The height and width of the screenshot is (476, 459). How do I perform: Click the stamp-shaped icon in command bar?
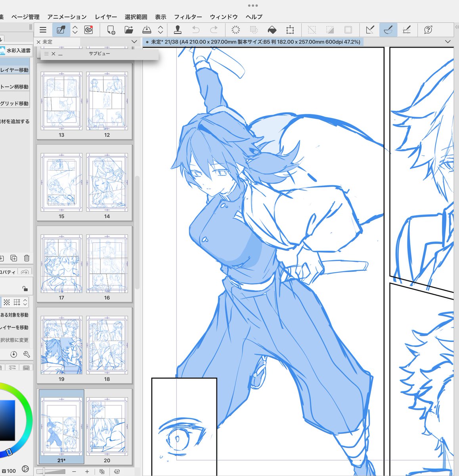click(x=178, y=30)
